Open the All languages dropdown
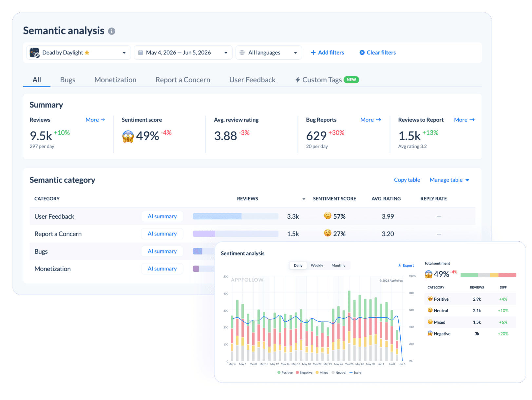The image size is (532, 400). 269,52
